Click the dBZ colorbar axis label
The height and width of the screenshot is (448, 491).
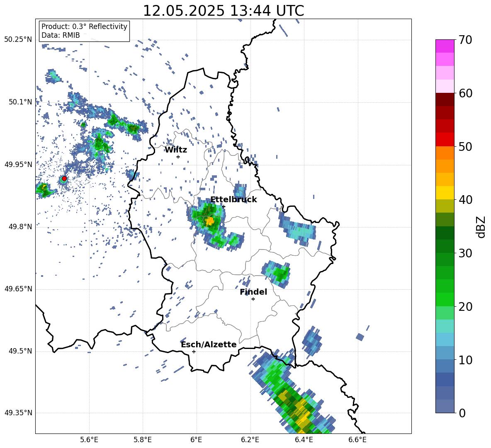pyautogui.click(x=481, y=227)
